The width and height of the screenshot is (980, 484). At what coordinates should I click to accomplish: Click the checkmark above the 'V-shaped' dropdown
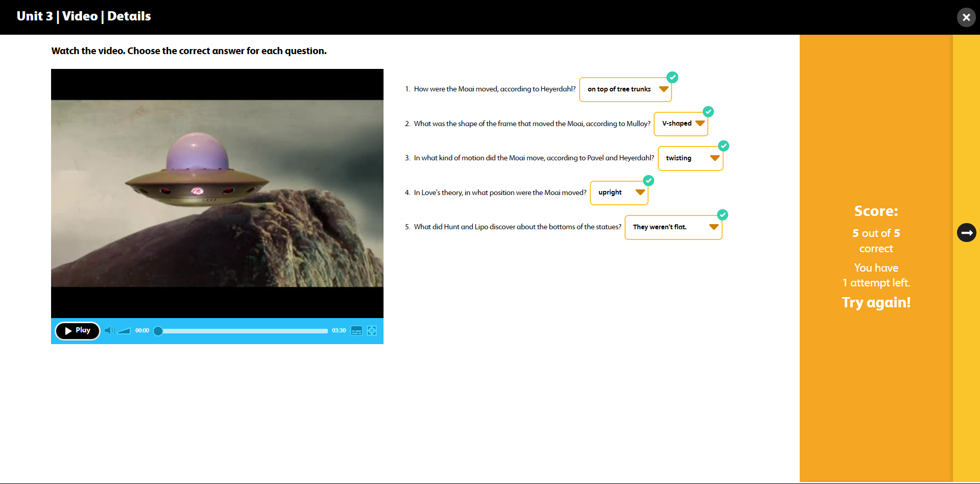coord(708,111)
